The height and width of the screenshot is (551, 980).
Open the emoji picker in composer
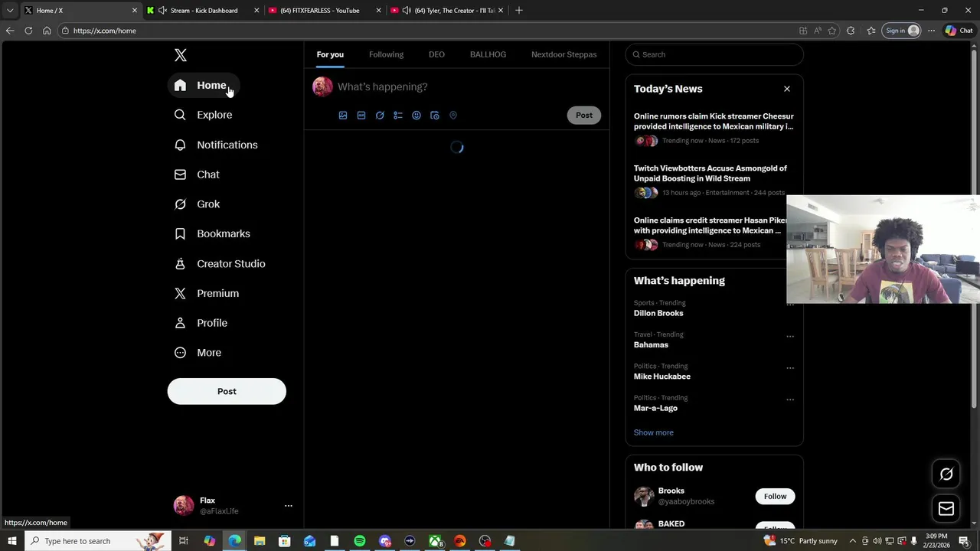point(416,116)
